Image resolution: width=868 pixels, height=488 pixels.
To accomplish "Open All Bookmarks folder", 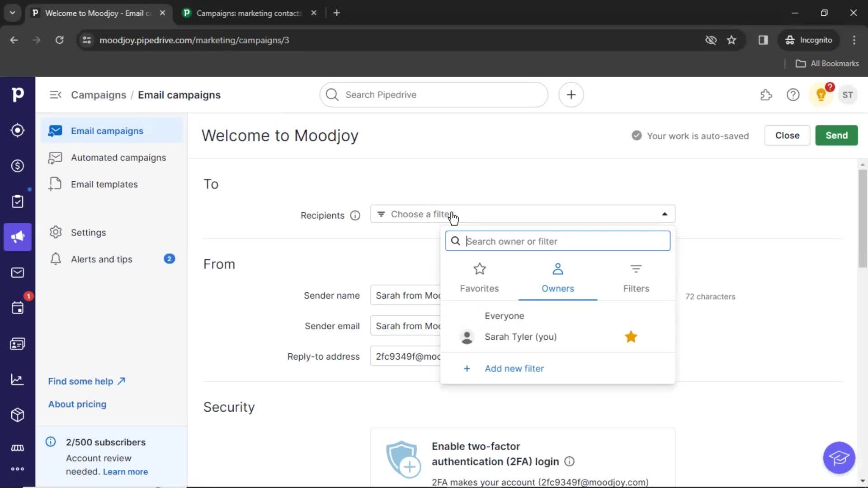I will [x=827, y=64].
